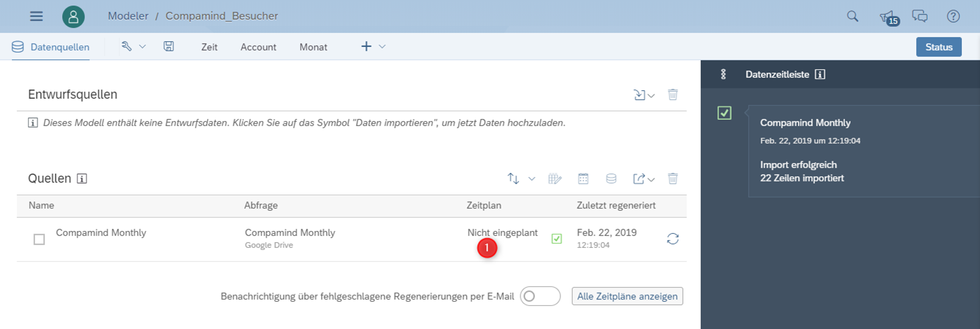Screen dimensions: 980x329
Task: Open the Monat dimension tab
Action: point(313,47)
